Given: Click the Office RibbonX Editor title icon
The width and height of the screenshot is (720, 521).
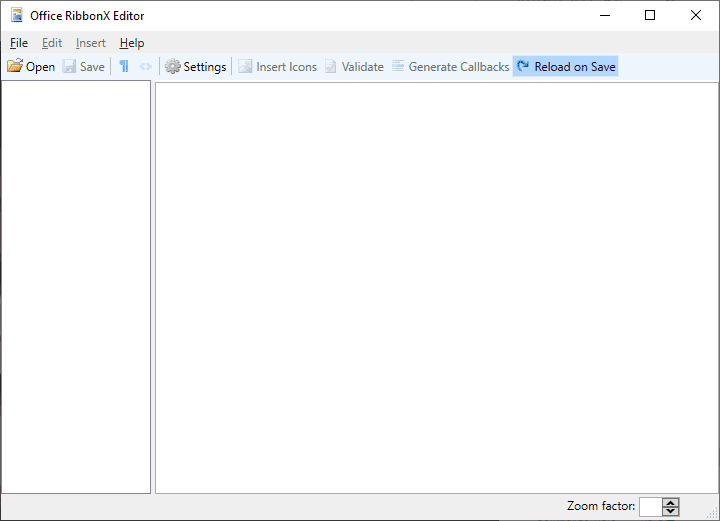Looking at the screenshot, I should 17,15.
